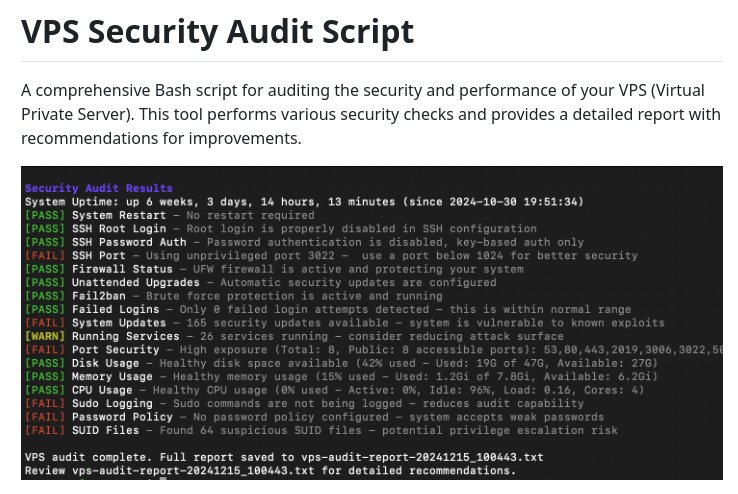Click the "VPS Security Audit Script" heading
738x494 pixels.
click(x=217, y=32)
